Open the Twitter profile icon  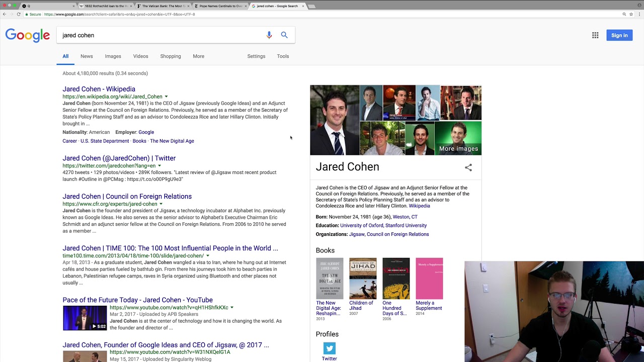click(330, 348)
